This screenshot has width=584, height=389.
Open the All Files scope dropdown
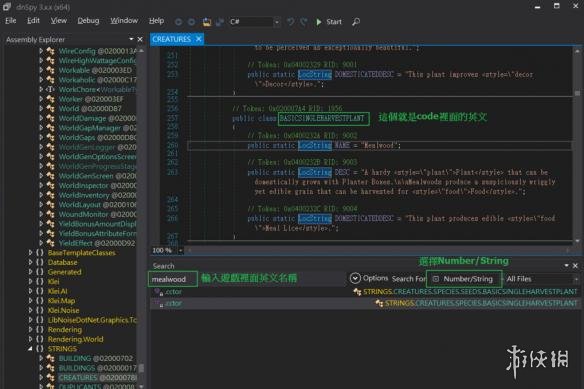[x=542, y=279]
